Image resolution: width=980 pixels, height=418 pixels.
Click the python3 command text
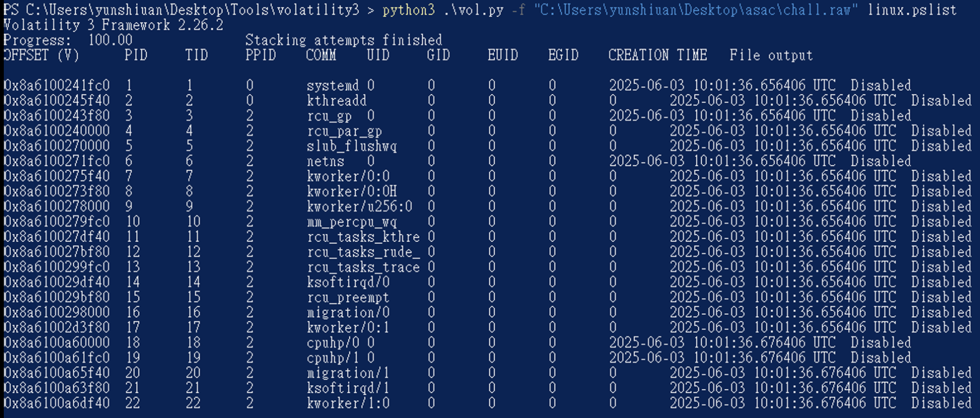point(409,10)
